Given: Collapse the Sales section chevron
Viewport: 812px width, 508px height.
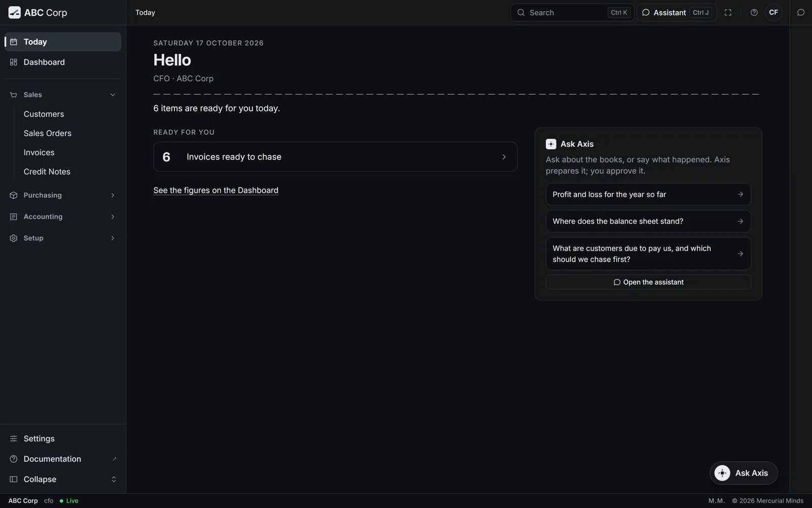Looking at the screenshot, I should pyautogui.click(x=113, y=95).
